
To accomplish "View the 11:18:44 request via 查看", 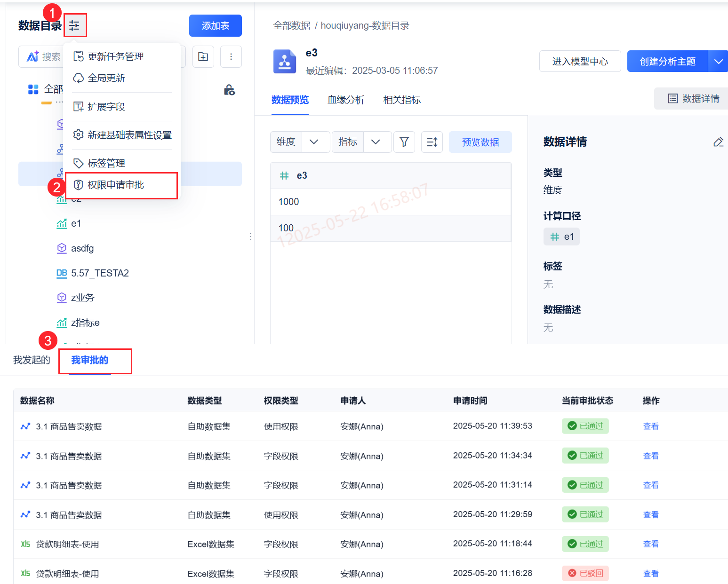I will [x=651, y=544].
